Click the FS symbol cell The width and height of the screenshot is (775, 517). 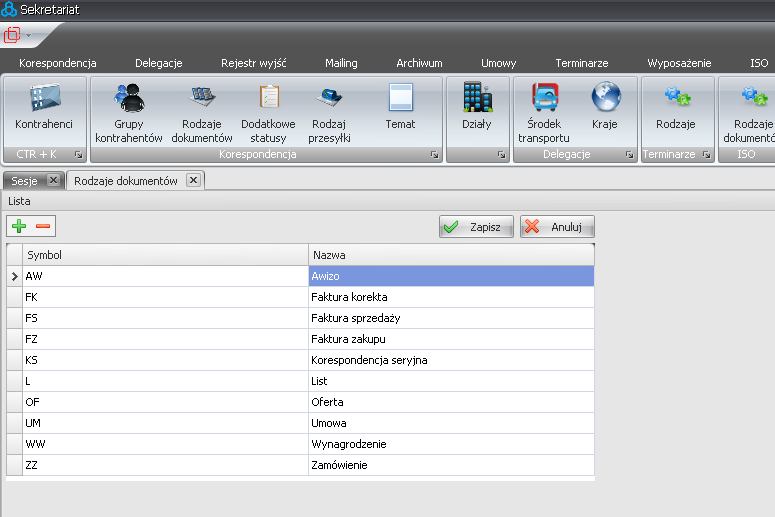tap(166, 318)
